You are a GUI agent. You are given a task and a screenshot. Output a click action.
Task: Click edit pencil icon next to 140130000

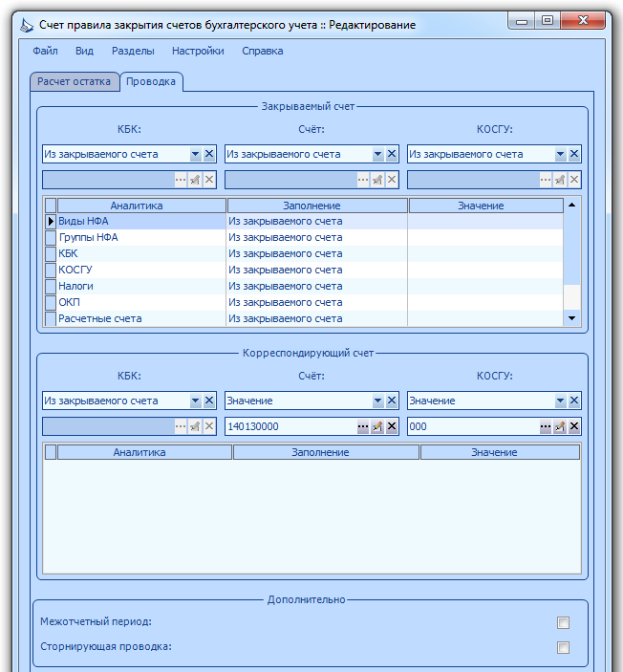coord(377,426)
